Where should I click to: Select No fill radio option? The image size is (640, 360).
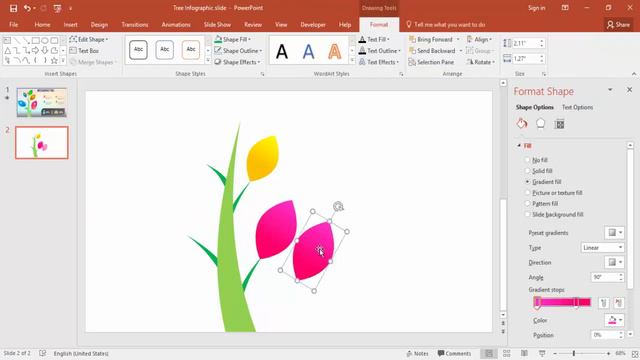pos(527,160)
